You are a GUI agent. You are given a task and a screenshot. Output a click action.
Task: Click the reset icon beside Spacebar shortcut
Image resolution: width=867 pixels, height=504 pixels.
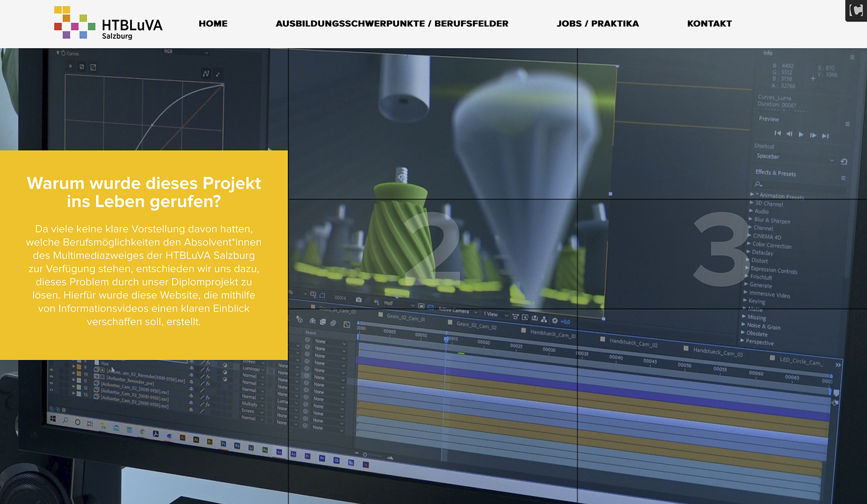point(844,161)
